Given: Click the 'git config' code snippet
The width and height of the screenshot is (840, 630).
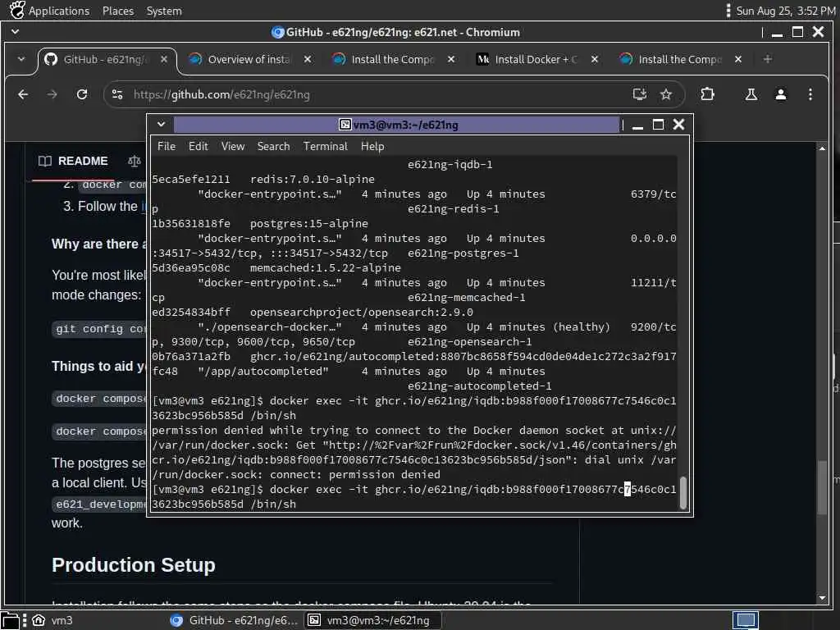Looking at the screenshot, I should [x=100, y=329].
